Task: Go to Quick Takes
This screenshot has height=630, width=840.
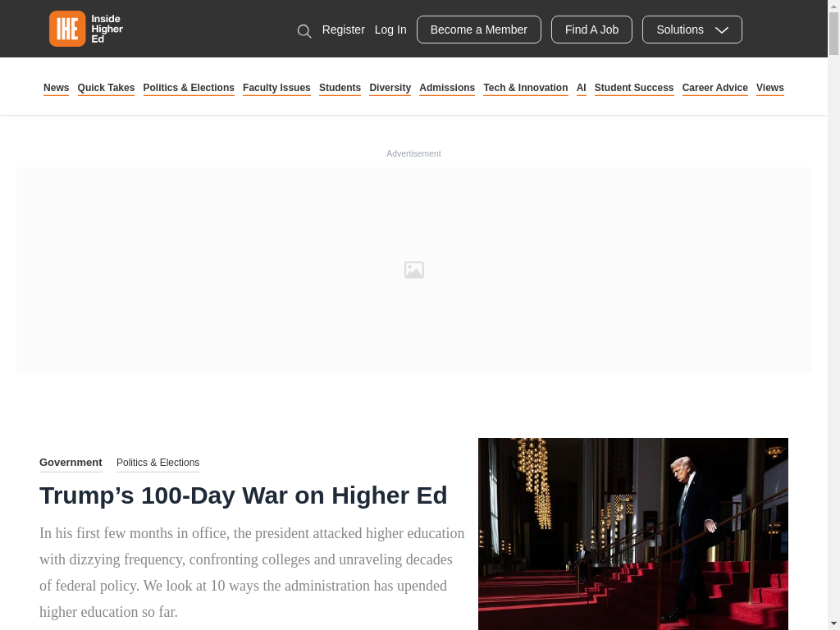Action: point(106,88)
